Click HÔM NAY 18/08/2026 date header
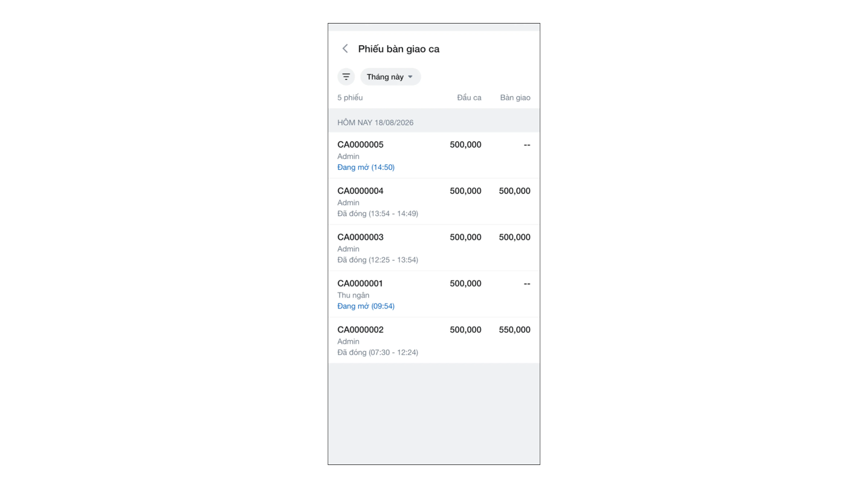Image resolution: width=868 pixels, height=488 pixels. [x=375, y=122]
